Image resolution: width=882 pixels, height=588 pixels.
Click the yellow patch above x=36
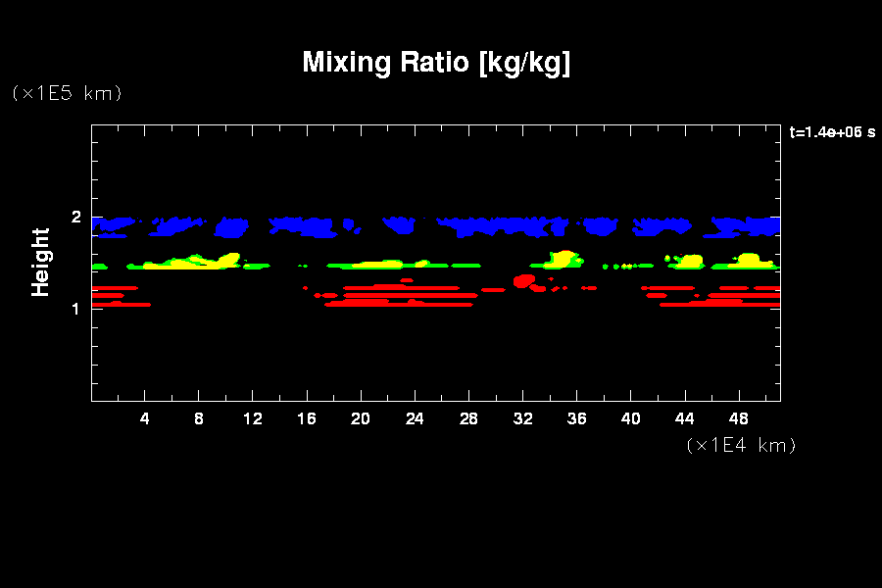pos(563,259)
